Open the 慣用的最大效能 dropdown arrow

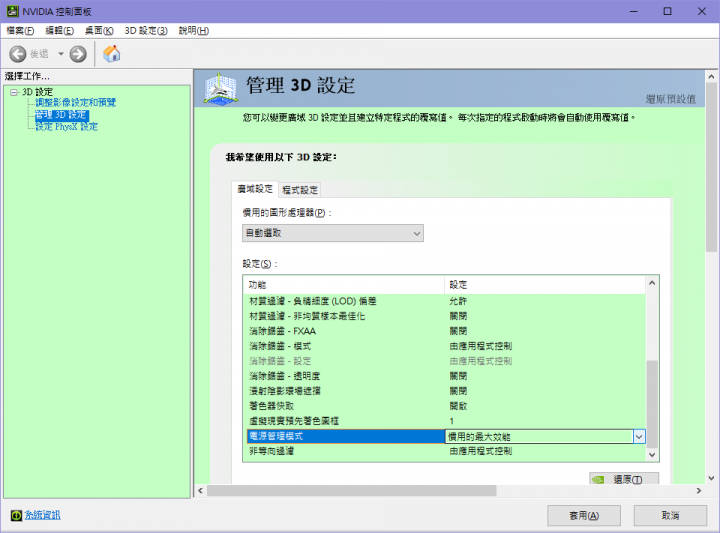639,437
